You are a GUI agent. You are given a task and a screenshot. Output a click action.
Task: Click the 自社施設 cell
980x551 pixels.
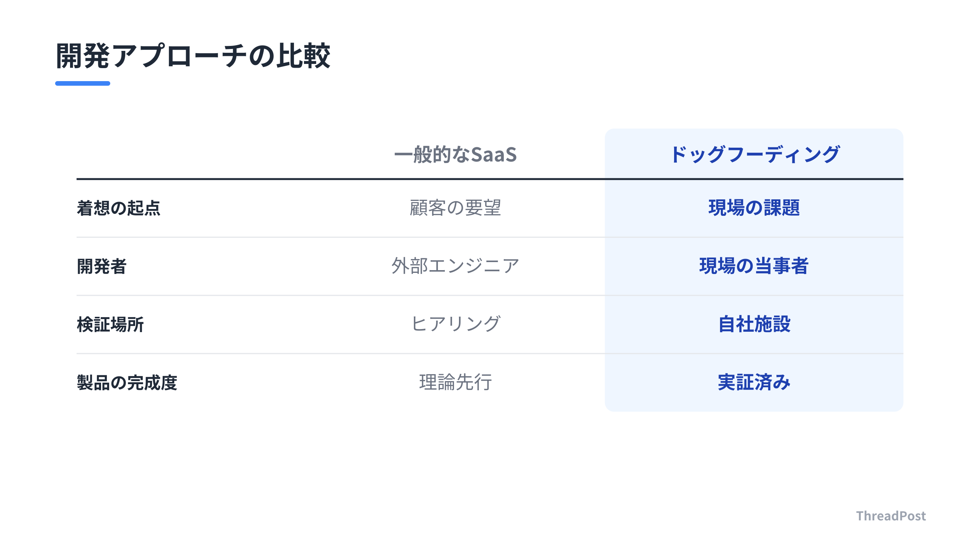754,324
